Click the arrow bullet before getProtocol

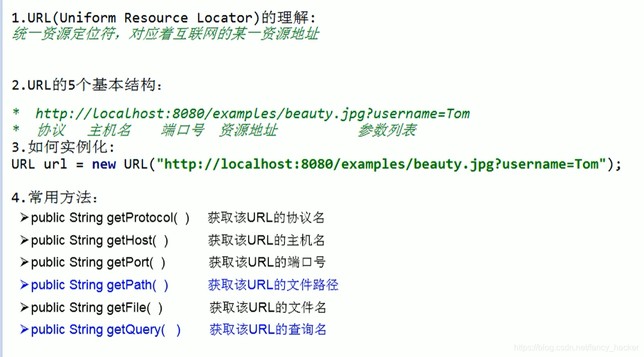coord(24,218)
